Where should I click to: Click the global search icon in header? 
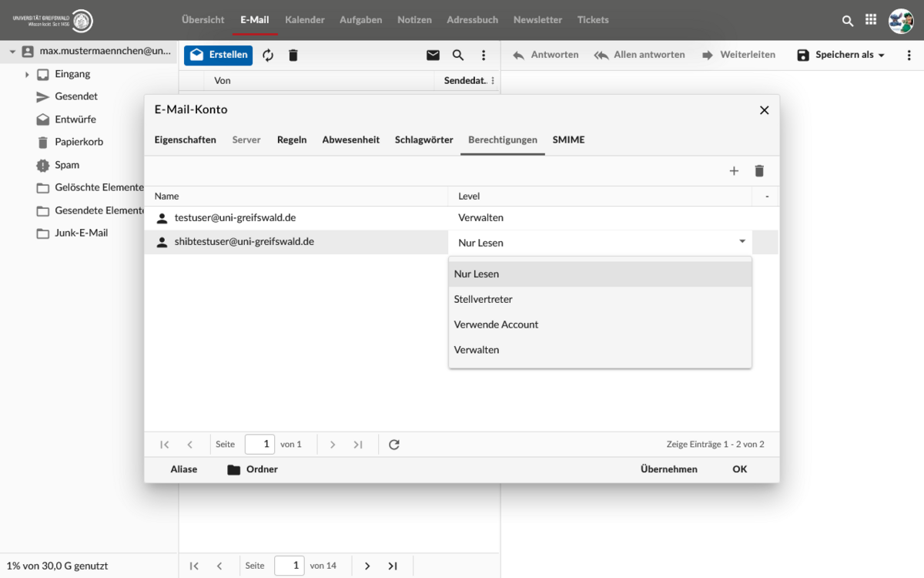(848, 21)
